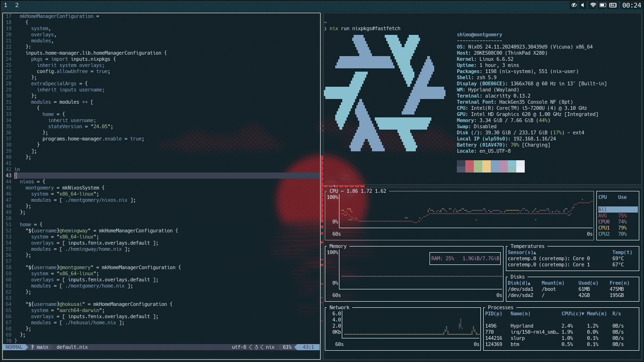Click the Network widget title

[339, 307]
